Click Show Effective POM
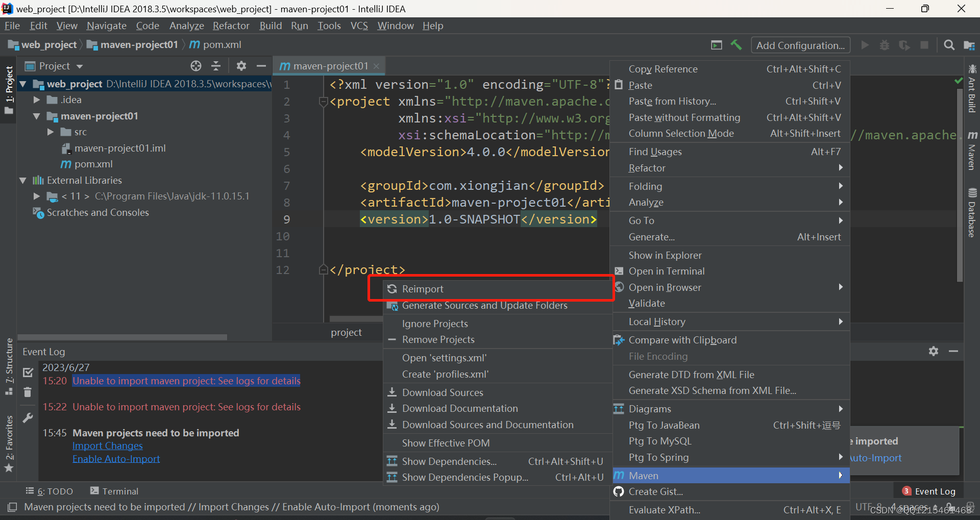The width and height of the screenshot is (980, 520). click(x=498, y=443)
